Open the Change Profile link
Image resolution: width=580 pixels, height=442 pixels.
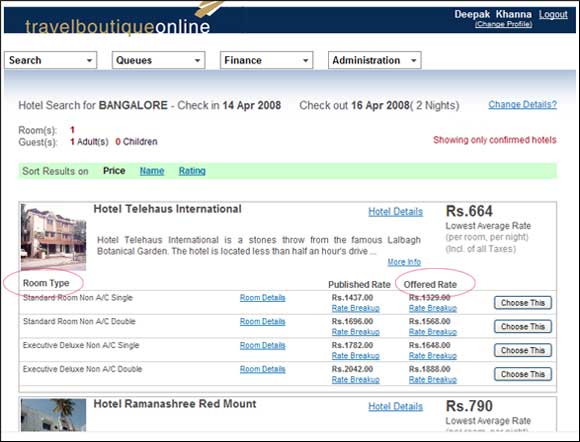(x=504, y=24)
